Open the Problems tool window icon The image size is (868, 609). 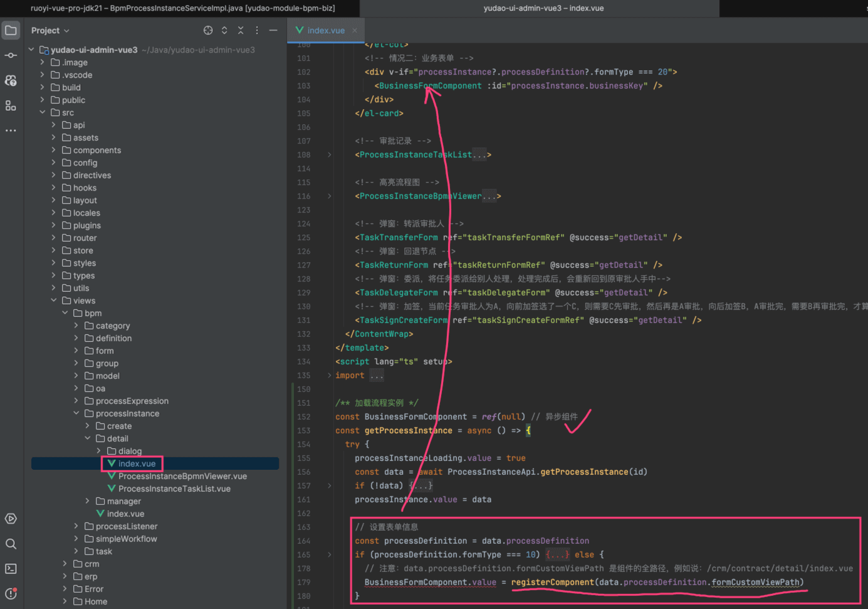pos(11,593)
